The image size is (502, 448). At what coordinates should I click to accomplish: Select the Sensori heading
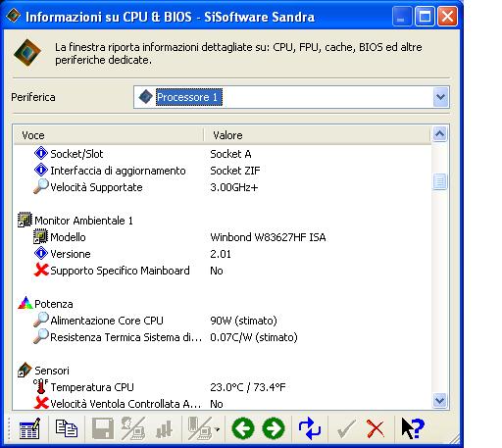pos(52,371)
